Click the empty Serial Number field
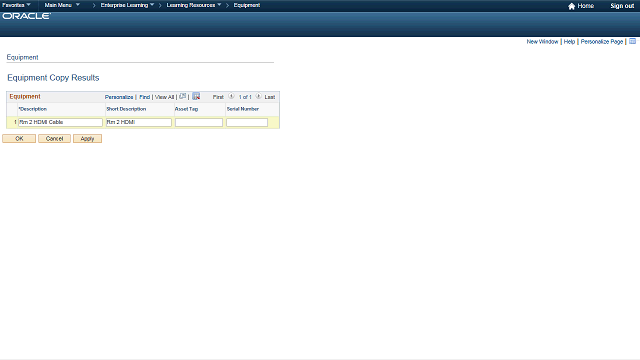Viewport: 640px width, 360px height. coord(247,122)
